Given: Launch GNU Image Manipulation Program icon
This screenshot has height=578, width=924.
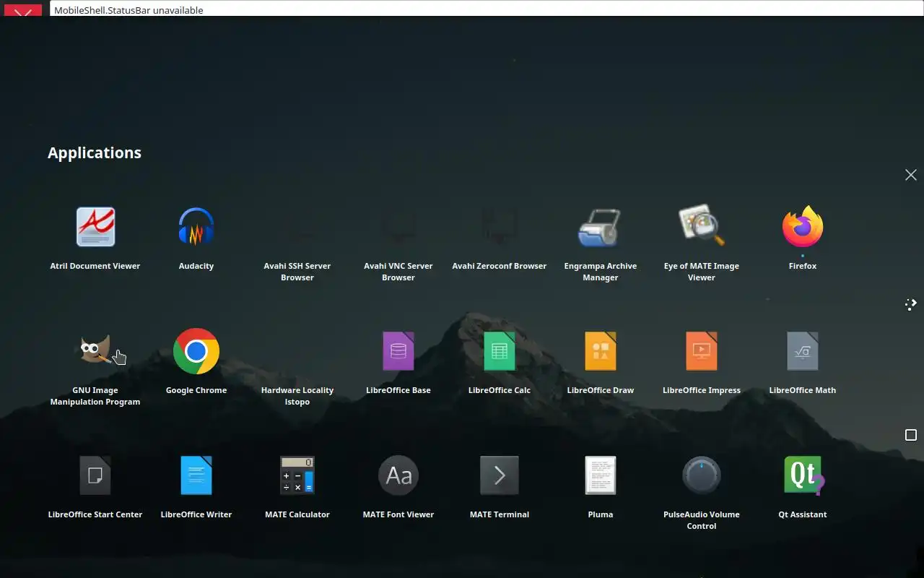Looking at the screenshot, I should tap(95, 351).
